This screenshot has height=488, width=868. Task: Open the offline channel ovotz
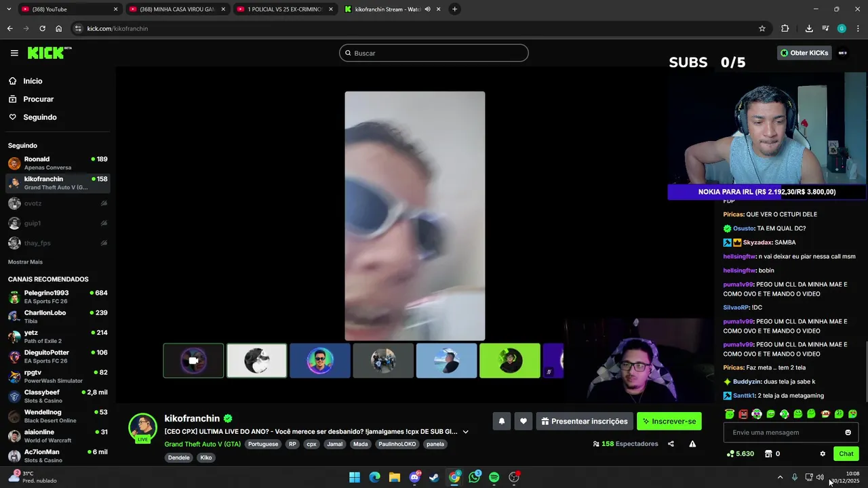click(58, 203)
